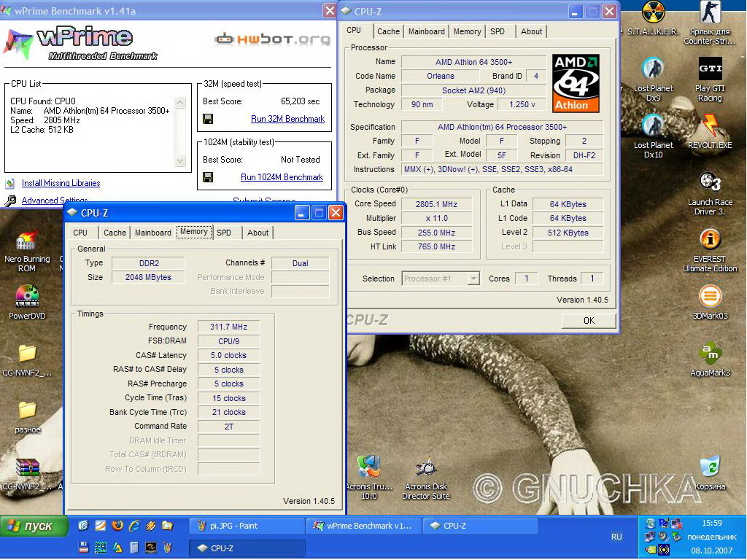Image resolution: width=747 pixels, height=560 pixels.
Task: Click the HT Link value 765.0 MHz
Action: tap(436, 246)
